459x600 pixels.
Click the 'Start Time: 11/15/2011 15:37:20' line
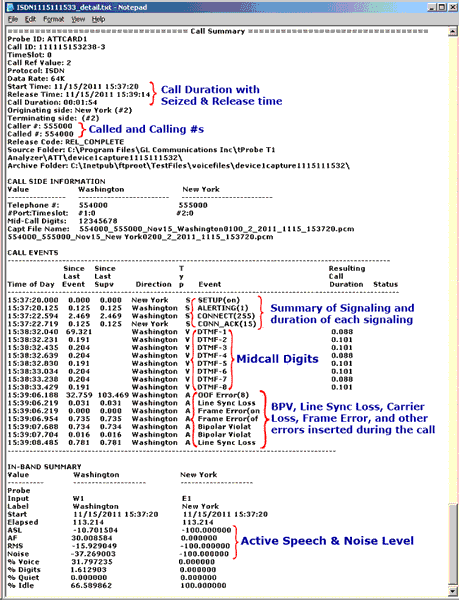[x=73, y=86]
